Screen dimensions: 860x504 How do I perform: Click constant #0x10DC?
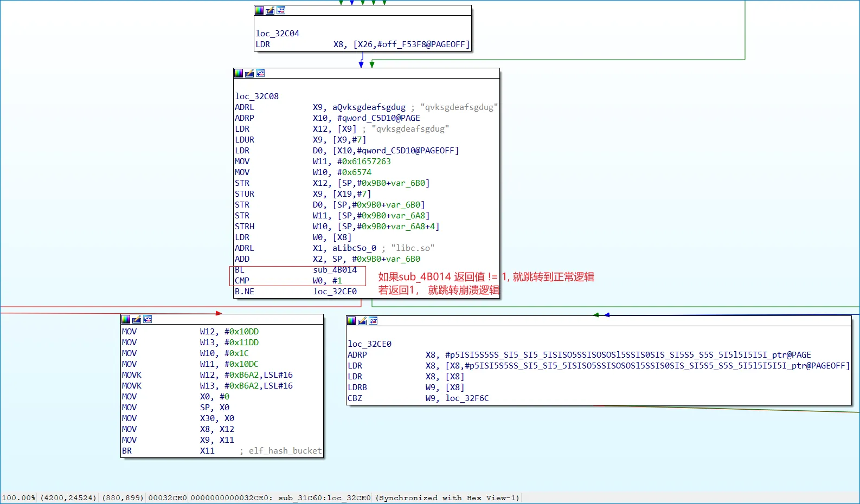[242, 364]
